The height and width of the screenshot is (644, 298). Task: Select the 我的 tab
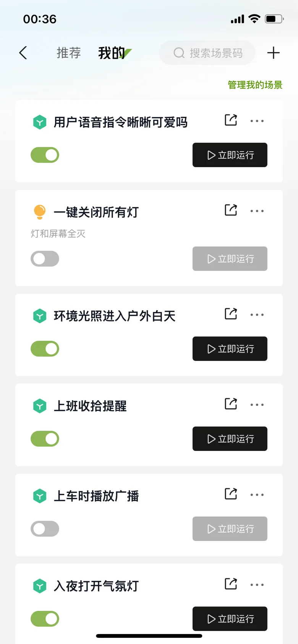pyautogui.click(x=112, y=53)
